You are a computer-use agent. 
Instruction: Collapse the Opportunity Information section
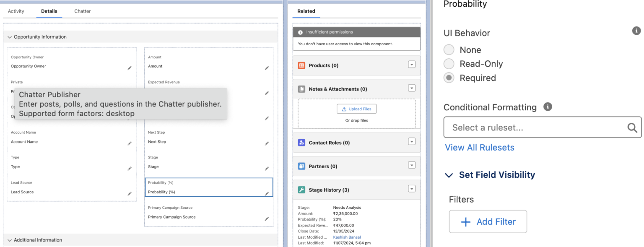coord(10,37)
